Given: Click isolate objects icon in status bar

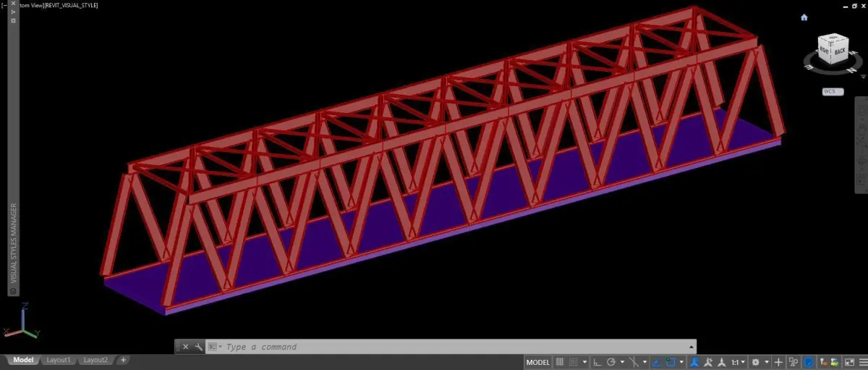Looking at the screenshot, I should 793,362.
